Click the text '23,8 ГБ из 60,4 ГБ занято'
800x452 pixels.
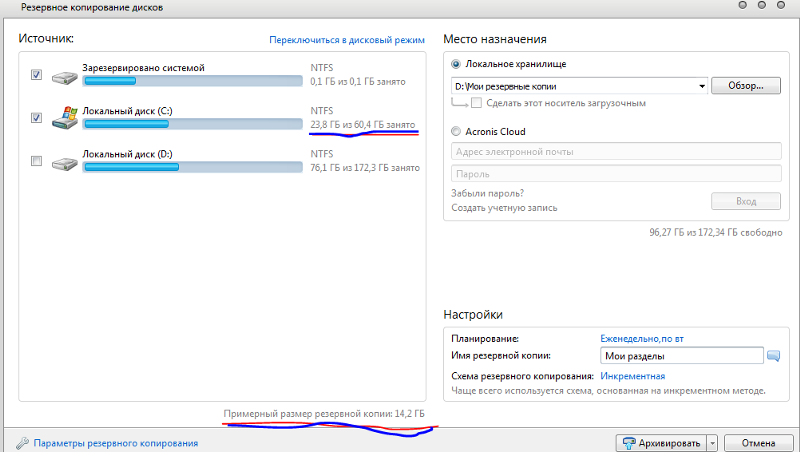point(363,124)
